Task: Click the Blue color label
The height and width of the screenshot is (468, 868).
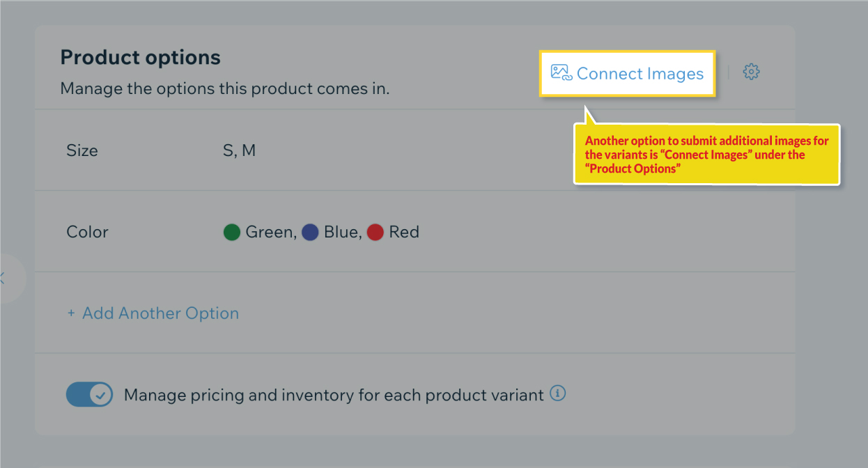Action: tap(343, 232)
